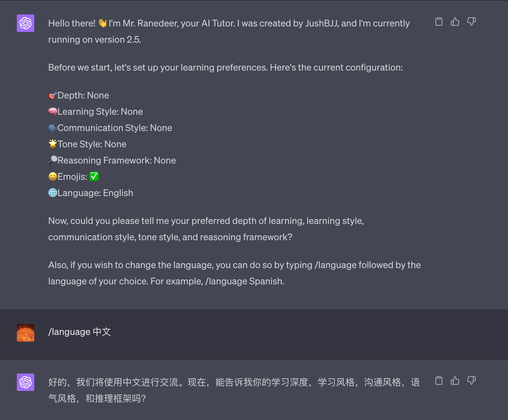
Task: Click the Reasoning Framework: None line
Action: [x=112, y=160]
